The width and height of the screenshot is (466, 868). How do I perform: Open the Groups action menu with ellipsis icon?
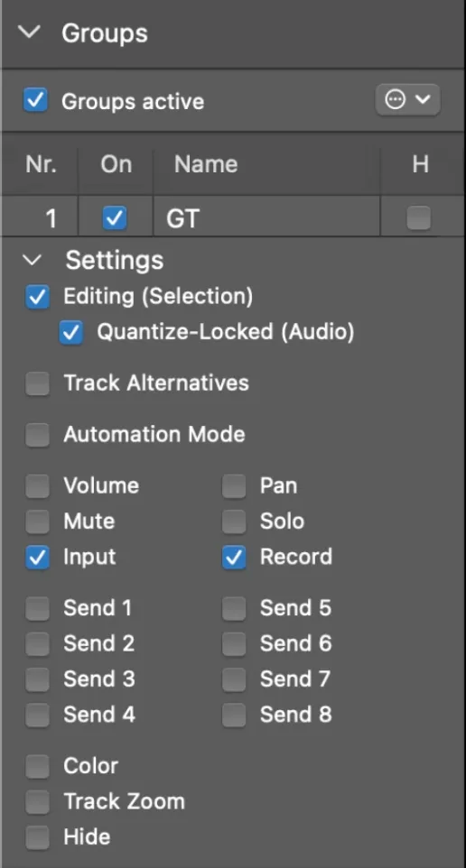[408, 100]
